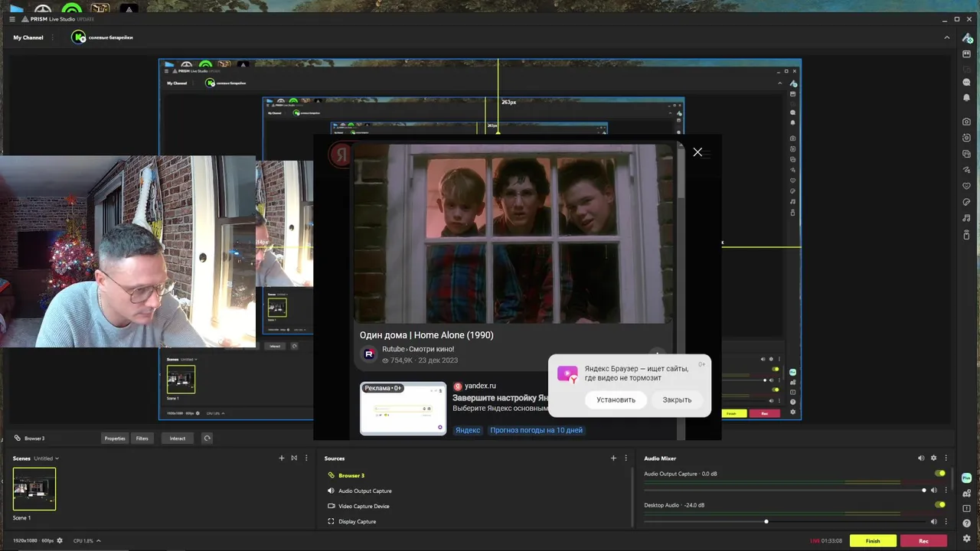Open the Scenes panel three-dot menu
This screenshot has width=980, height=551.
coord(306,458)
